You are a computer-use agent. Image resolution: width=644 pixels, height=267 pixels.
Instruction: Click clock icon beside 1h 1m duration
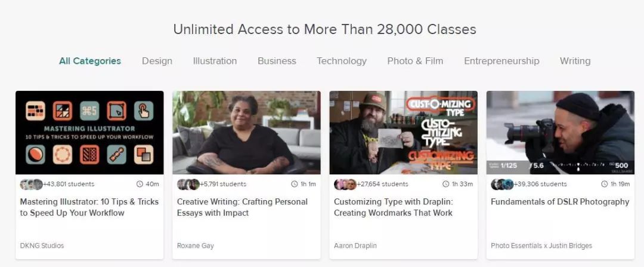tap(294, 184)
